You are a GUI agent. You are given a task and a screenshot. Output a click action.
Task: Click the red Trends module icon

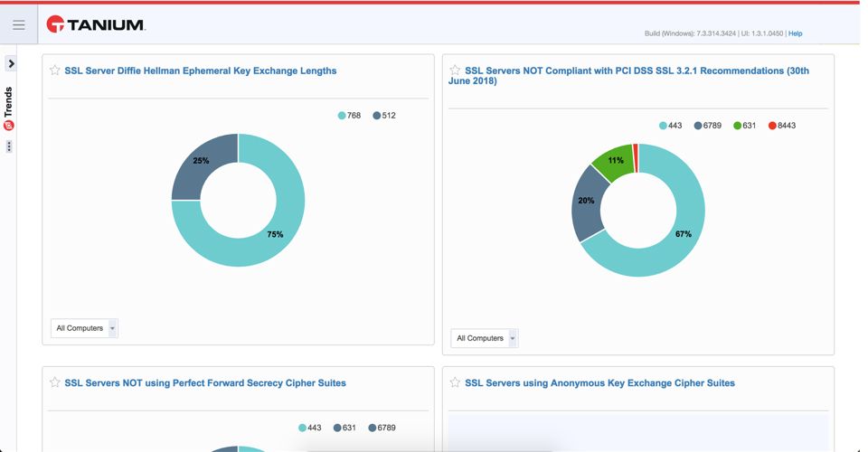8,126
